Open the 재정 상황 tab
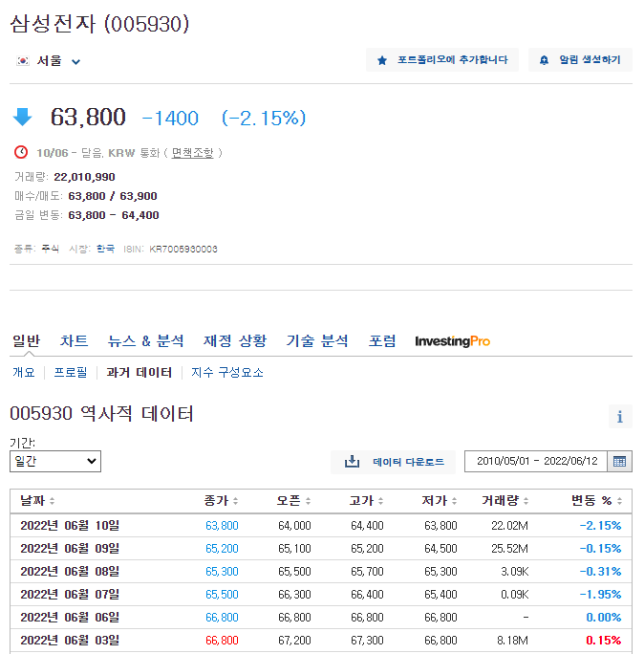This screenshot has height=654, width=644. point(235,341)
